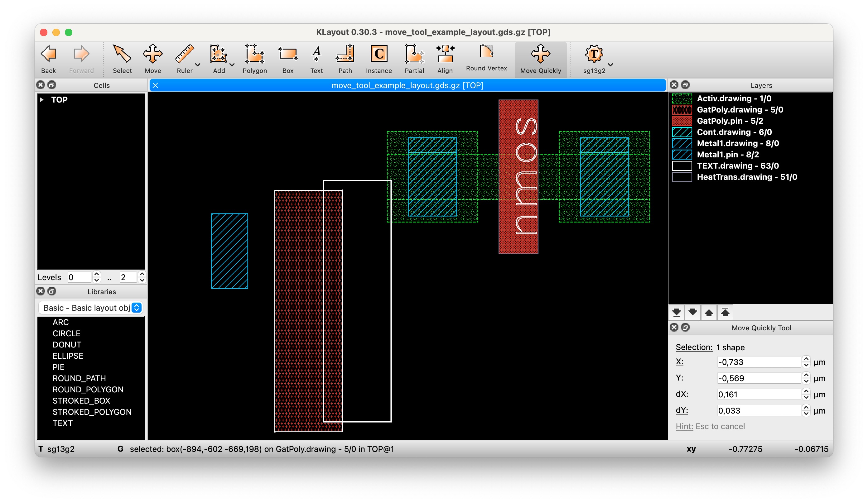
Task: Move the selected layer to the bottom of the list
Action: pos(676,312)
